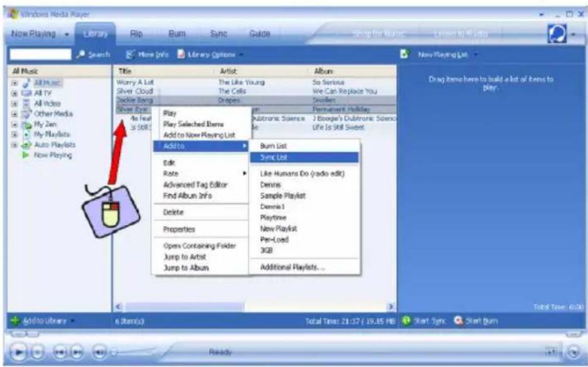This screenshot has height=367, width=588.
Task: Select My Zen device in the tree
Action: [45, 124]
